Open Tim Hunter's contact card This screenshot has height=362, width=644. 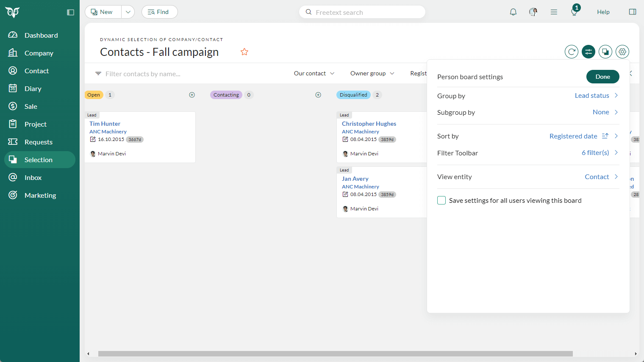[x=105, y=124]
